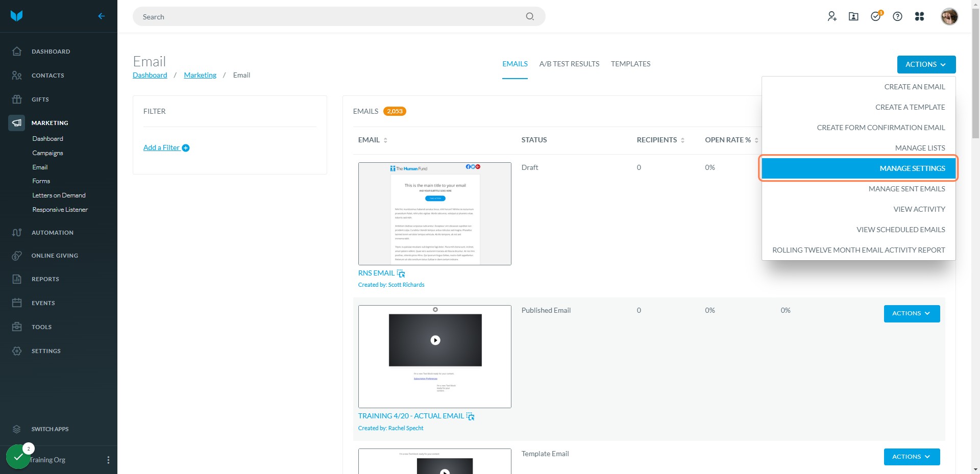The width and height of the screenshot is (980, 474).
Task: Click the Online Giving icon in the sidebar
Action: [x=17, y=256]
